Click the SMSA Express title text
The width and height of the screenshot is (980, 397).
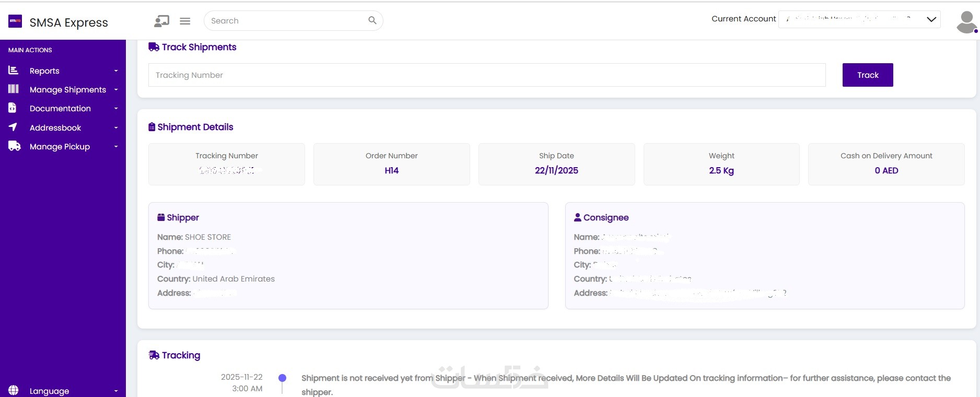coord(69,22)
